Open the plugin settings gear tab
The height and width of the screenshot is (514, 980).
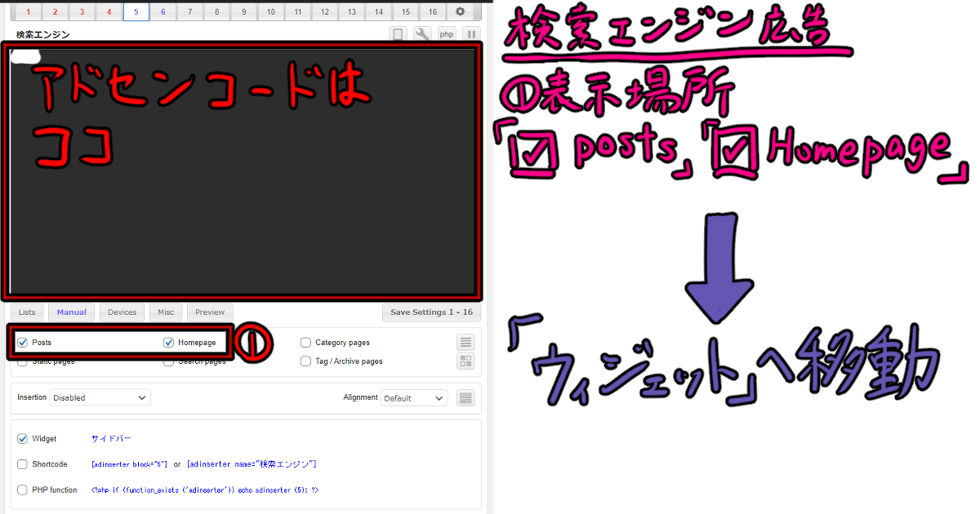[458, 11]
